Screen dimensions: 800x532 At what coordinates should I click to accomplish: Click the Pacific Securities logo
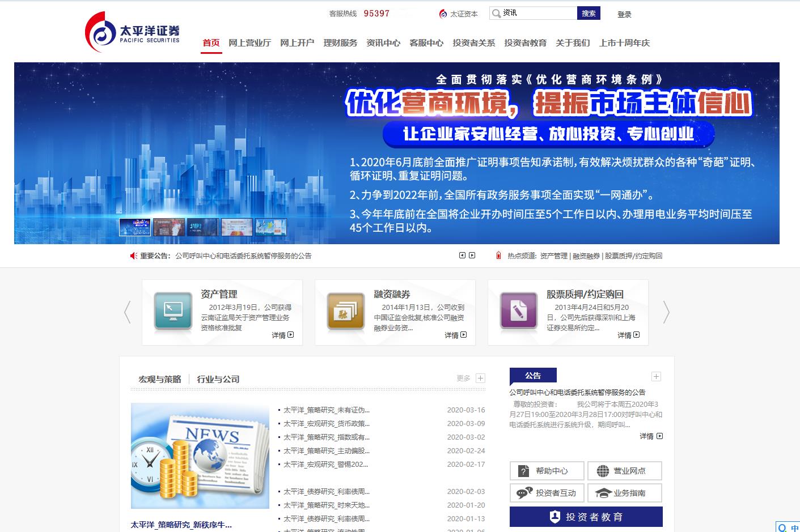click(133, 32)
